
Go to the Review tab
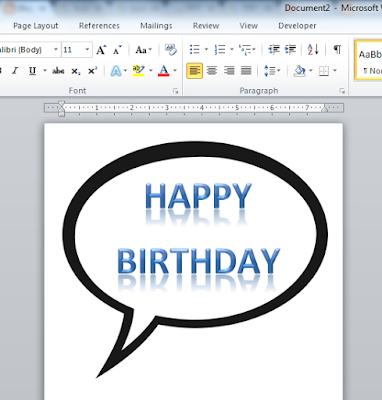click(x=206, y=26)
